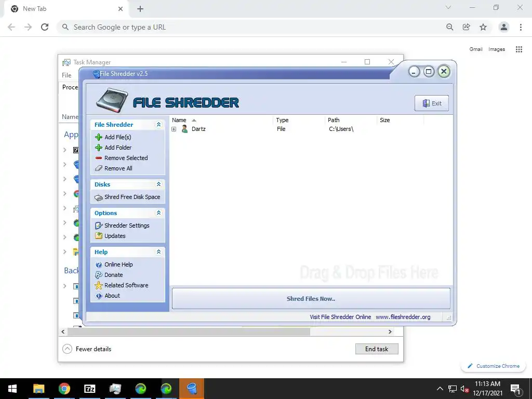Click the Chrome address bar
Screen dimensions: 532x399
pyautogui.click(x=255, y=27)
